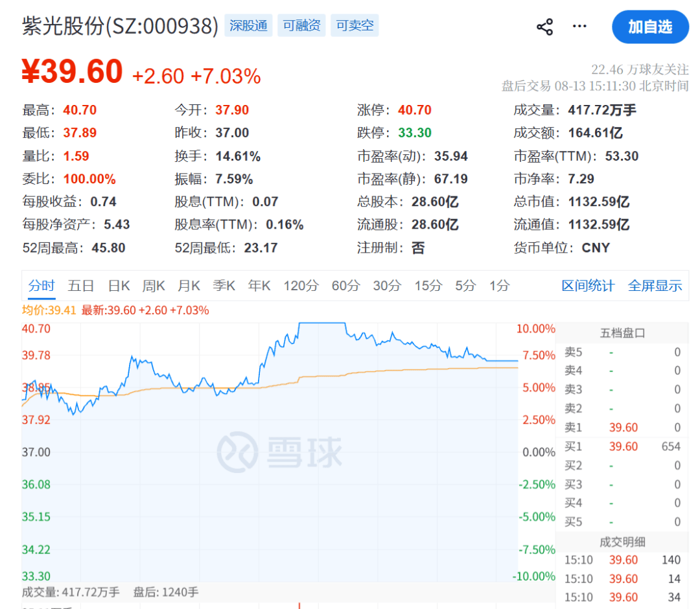The width and height of the screenshot is (700, 609).
Task: Click the 买5 row in order book
Action: (622, 522)
